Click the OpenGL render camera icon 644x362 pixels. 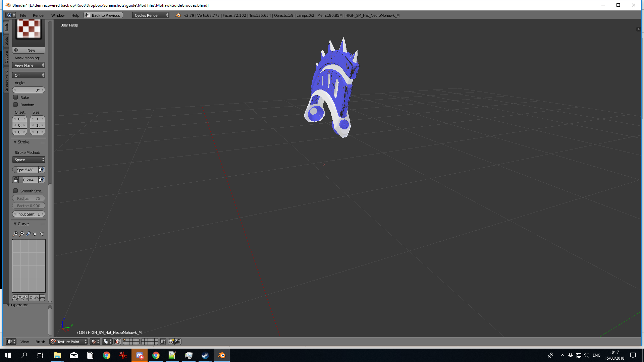(x=171, y=342)
